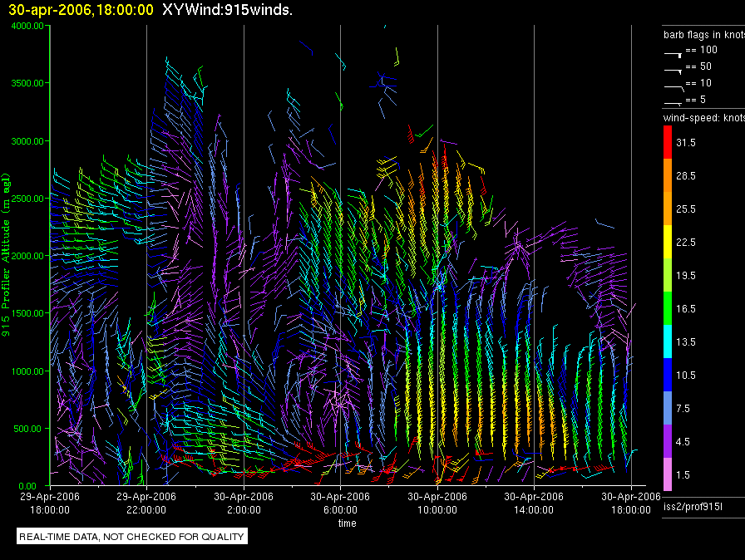745x560 pixels.
Task: Click the dark blue 10.5 knots swatch
Action: coord(669,375)
